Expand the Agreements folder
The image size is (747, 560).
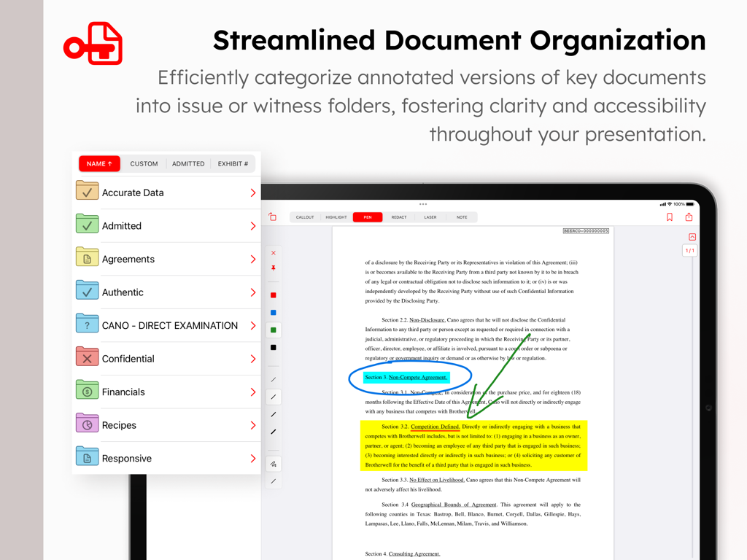point(253,259)
